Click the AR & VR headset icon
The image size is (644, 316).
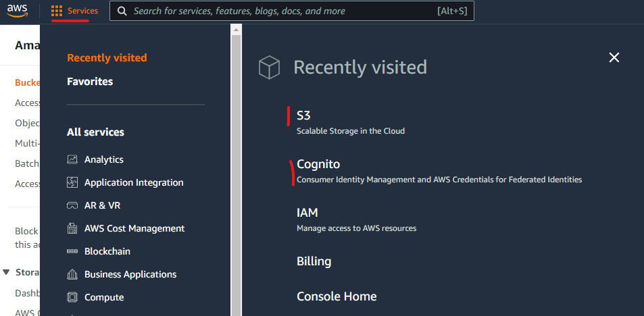(72, 205)
